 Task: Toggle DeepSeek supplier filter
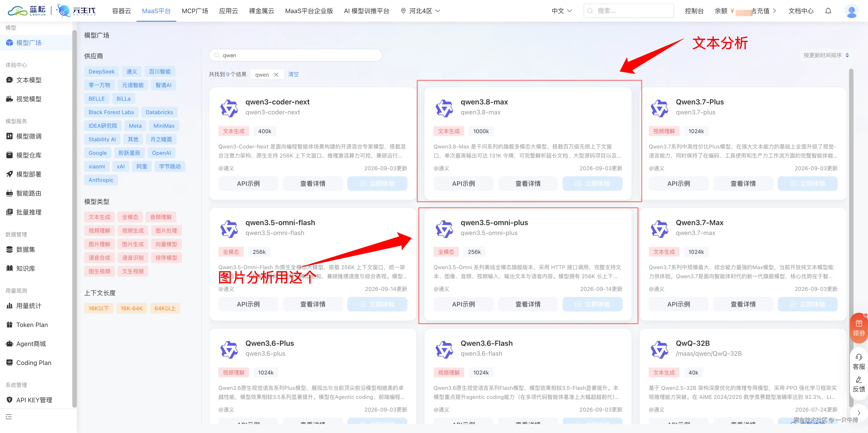click(x=101, y=71)
